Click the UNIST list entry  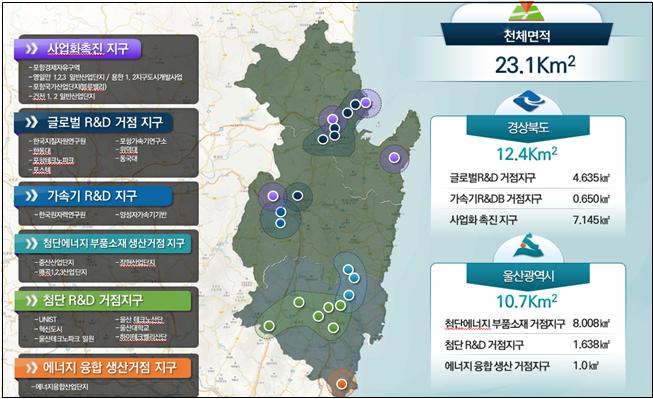47,319
